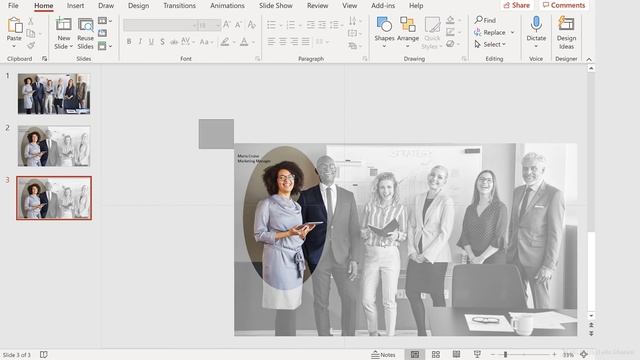This screenshot has height=360, width=640.
Task: Start Dictate microphone
Action: 536,24
